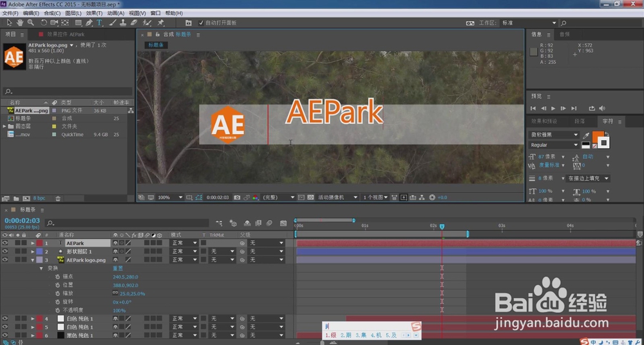Toggle the scale constrain proportions link
644x345 pixels.
pos(115,293)
